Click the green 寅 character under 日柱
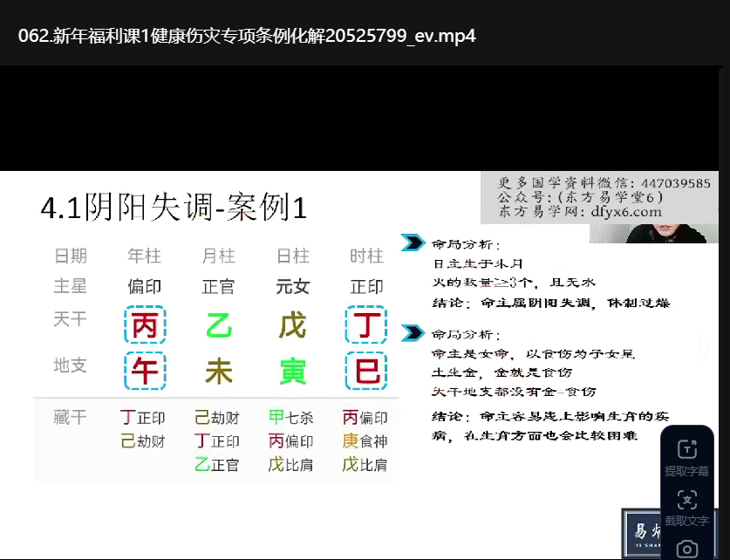The height and width of the screenshot is (560, 730). pos(292,372)
